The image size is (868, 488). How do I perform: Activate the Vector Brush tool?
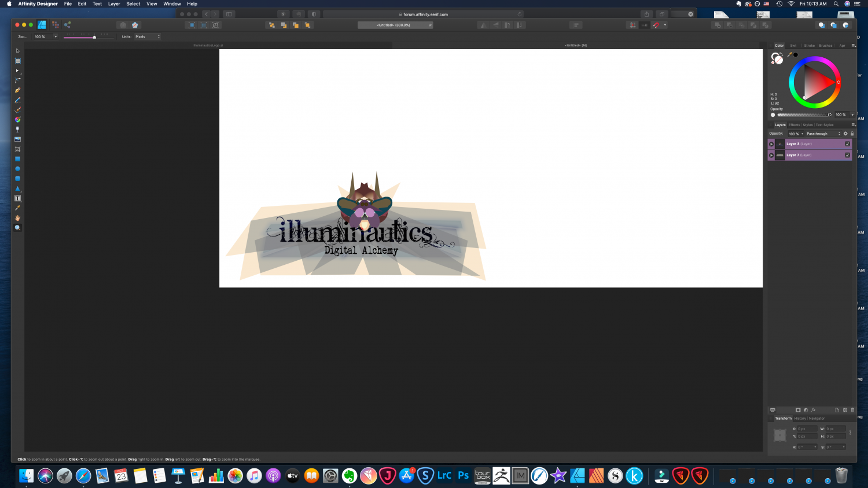pos(17,110)
